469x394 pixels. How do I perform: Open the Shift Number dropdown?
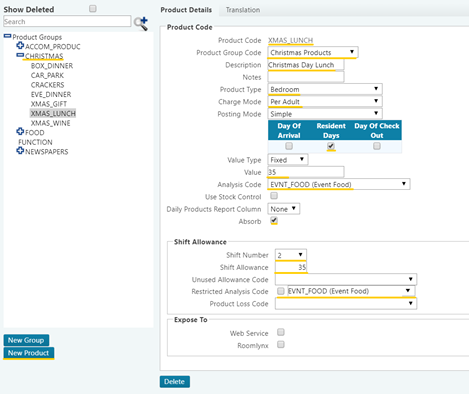(x=291, y=255)
